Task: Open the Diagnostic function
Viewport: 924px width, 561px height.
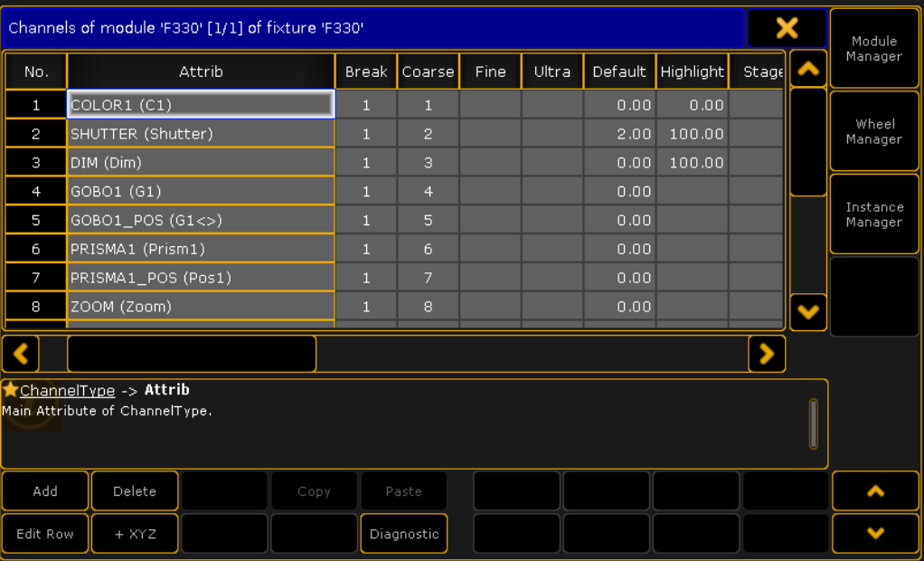Action: pos(404,534)
